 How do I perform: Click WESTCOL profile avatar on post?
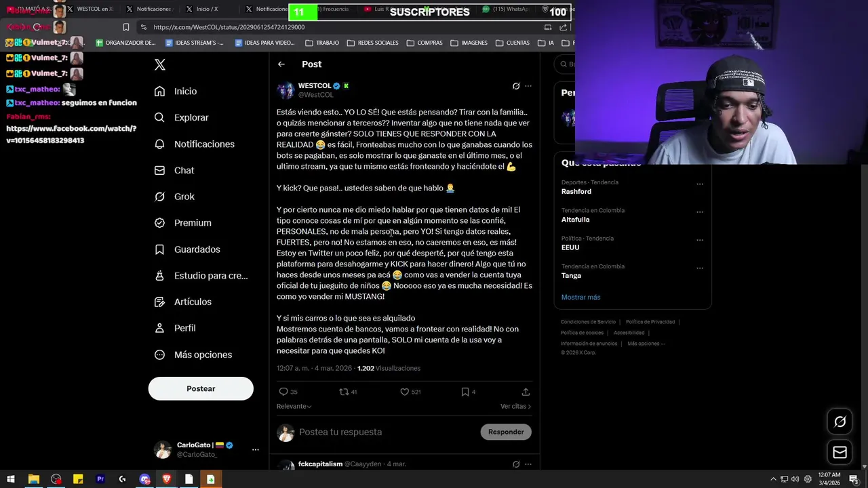(285, 90)
